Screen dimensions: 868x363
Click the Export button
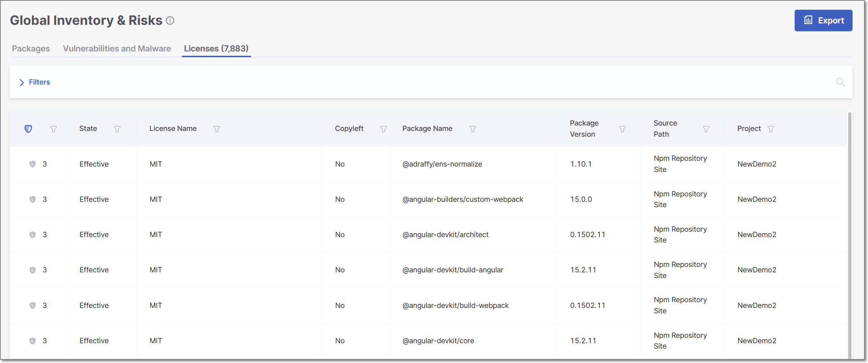click(x=823, y=21)
